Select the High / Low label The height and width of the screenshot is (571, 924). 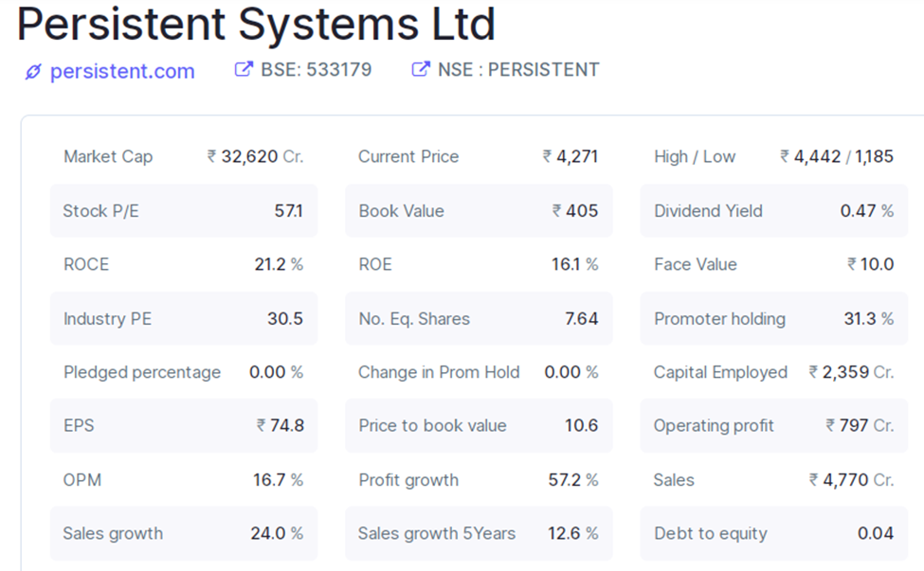point(695,156)
